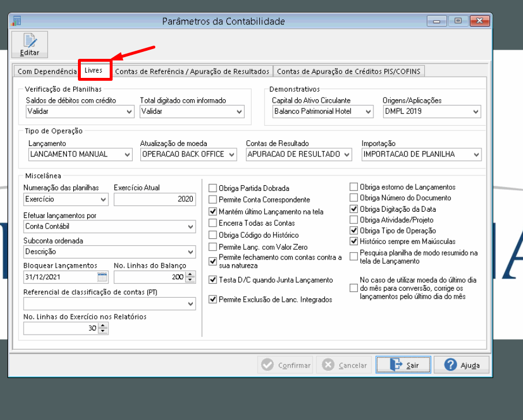Click the No. Linhas do Exercício field showing 30
523x420 pixels.
(x=61, y=328)
